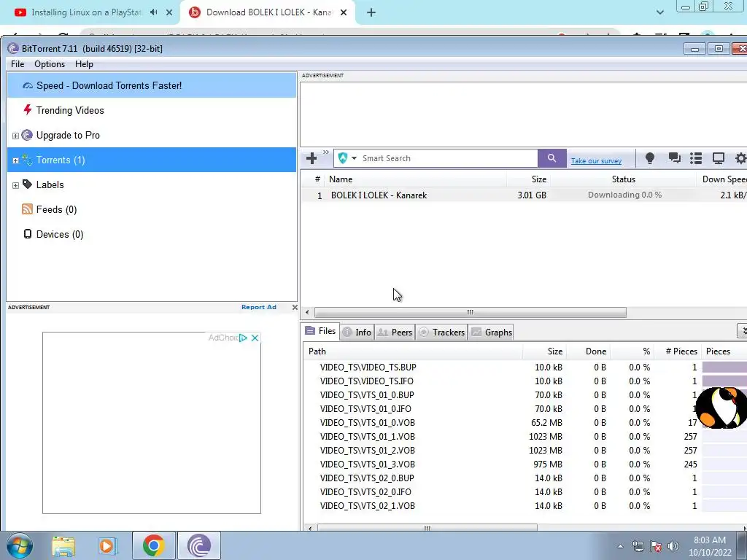Open the Options menu
This screenshot has height=560, width=747.
tap(50, 64)
